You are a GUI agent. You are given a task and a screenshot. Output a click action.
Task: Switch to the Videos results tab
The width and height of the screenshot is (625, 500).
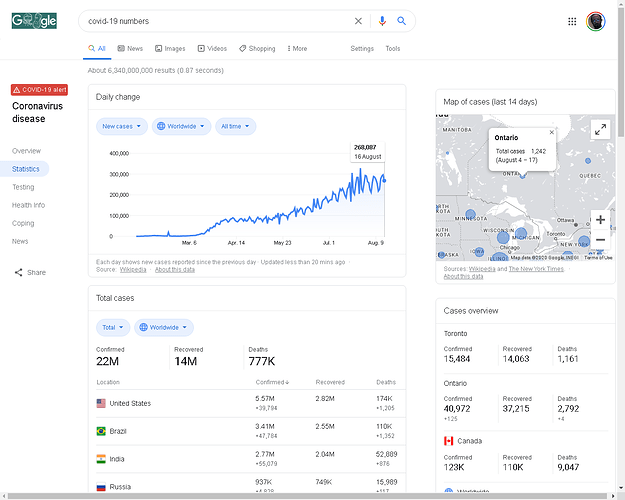tap(212, 49)
